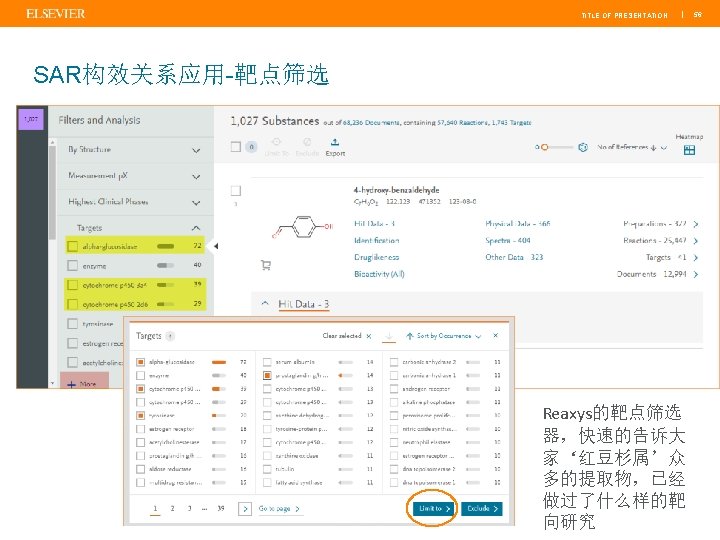
Task: Open the Identification link
Action: tap(377, 241)
